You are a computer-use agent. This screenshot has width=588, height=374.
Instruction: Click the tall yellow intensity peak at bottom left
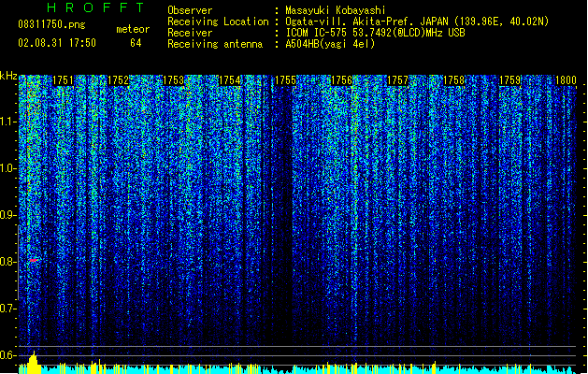pos(34,363)
